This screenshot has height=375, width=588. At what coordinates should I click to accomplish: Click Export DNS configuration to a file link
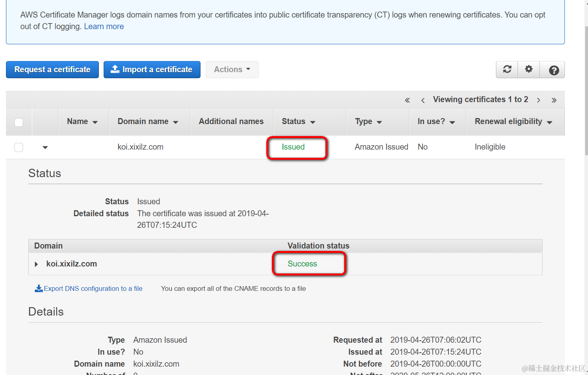pos(93,288)
